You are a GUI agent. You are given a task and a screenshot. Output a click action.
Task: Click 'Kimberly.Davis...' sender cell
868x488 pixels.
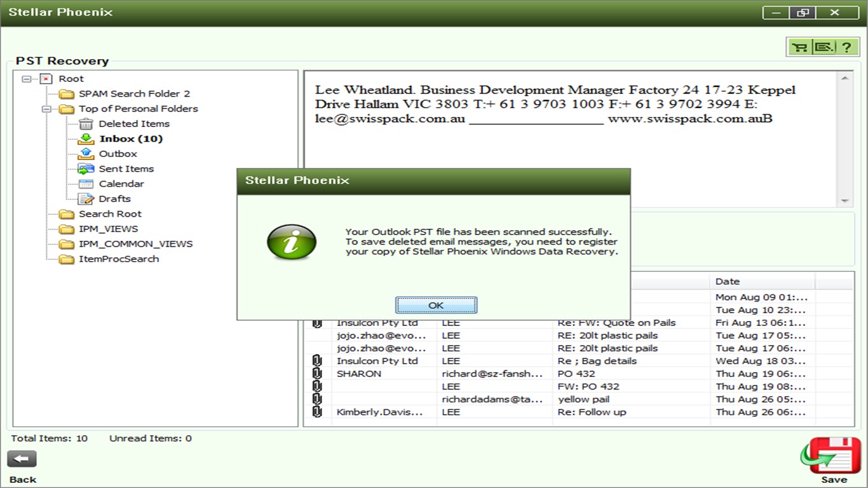tap(379, 412)
